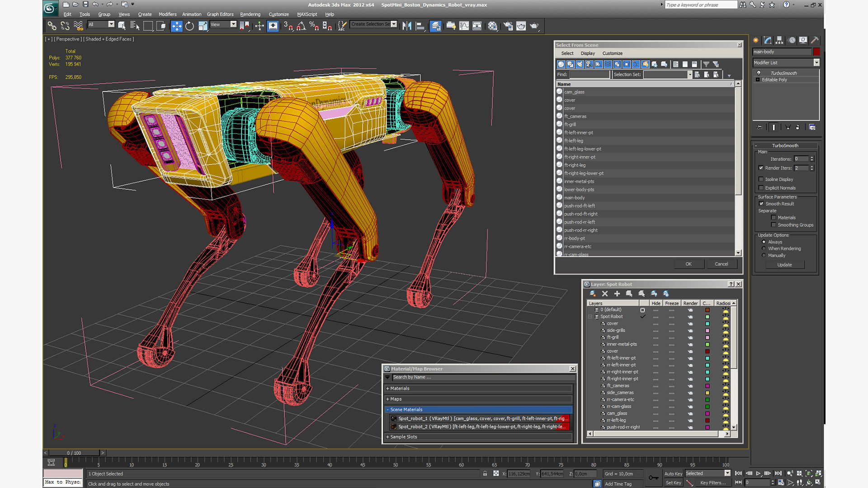The image size is (868, 488).
Task: Open the Graph Editors menu
Action: point(220,14)
